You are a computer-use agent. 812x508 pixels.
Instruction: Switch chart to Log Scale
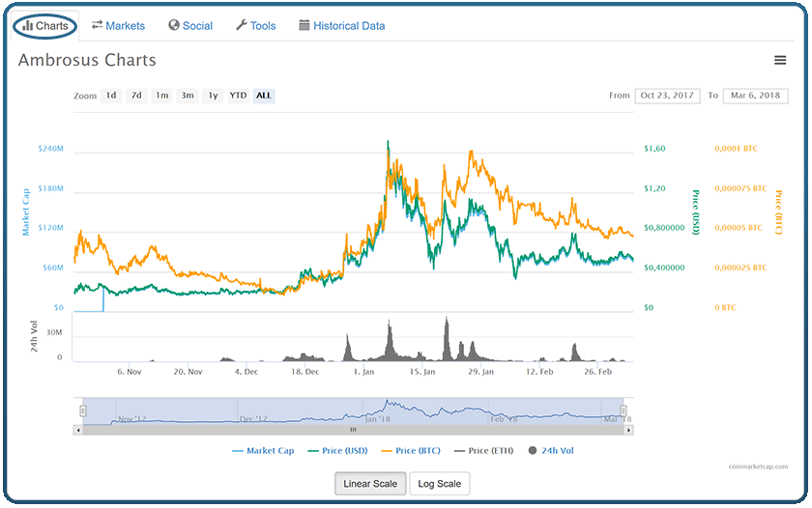[440, 484]
